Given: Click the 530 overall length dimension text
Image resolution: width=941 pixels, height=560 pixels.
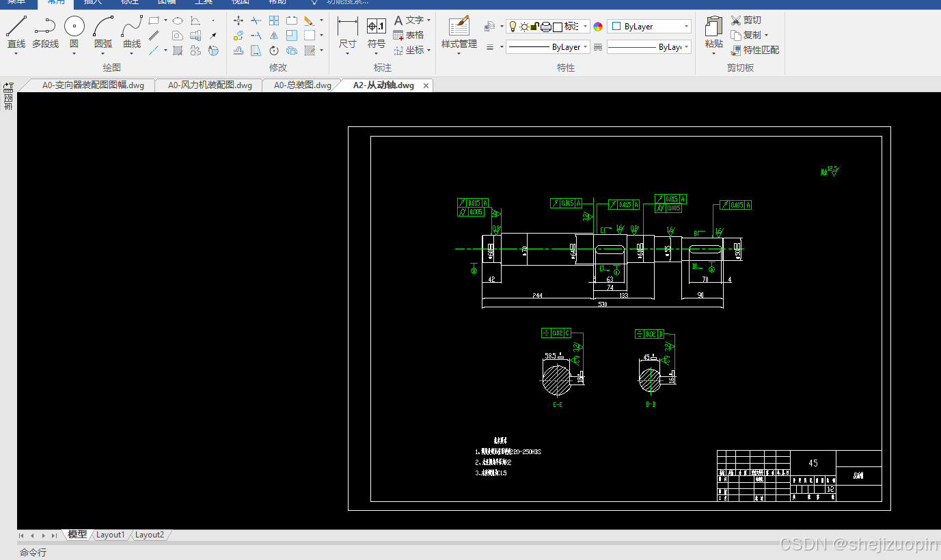Looking at the screenshot, I should pyautogui.click(x=602, y=304).
